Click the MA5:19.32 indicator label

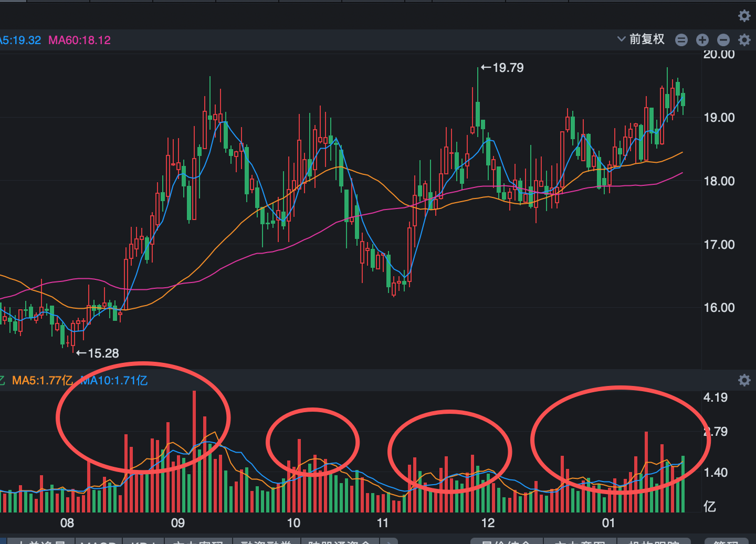(x=20, y=40)
